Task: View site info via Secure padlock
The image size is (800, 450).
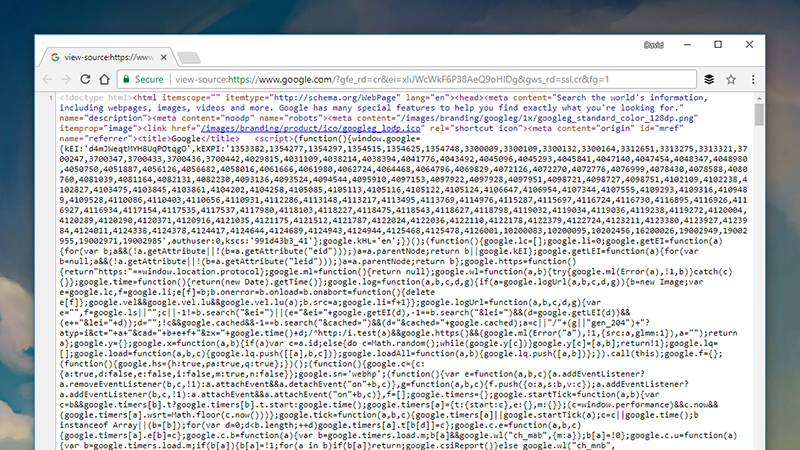Action: (x=126, y=79)
